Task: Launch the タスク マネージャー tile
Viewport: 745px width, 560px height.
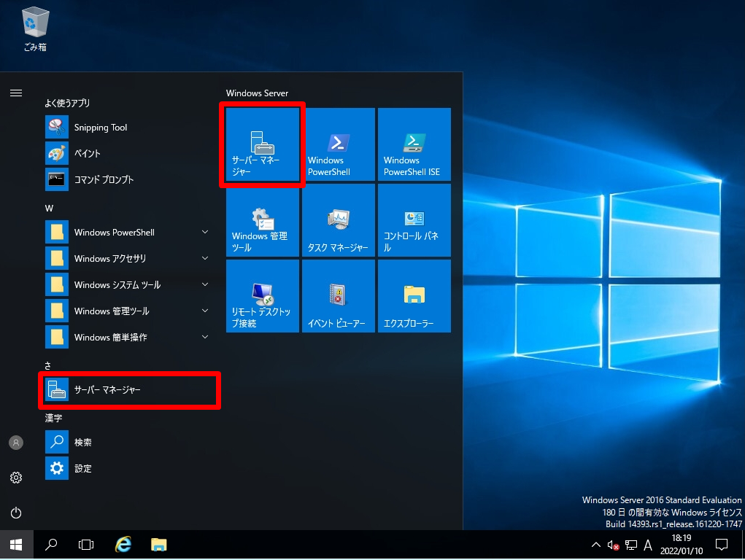Action: tap(339, 220)
